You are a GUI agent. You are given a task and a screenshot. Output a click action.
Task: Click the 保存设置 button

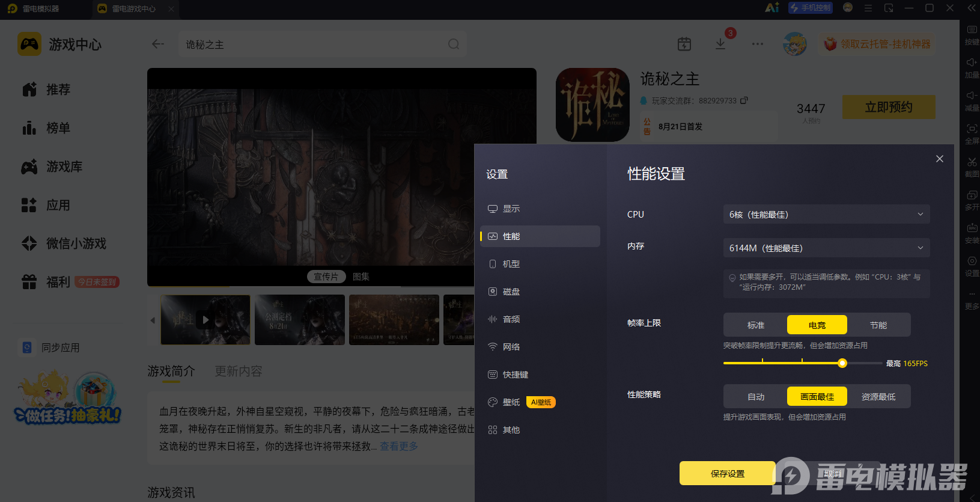tap(728, 473)
